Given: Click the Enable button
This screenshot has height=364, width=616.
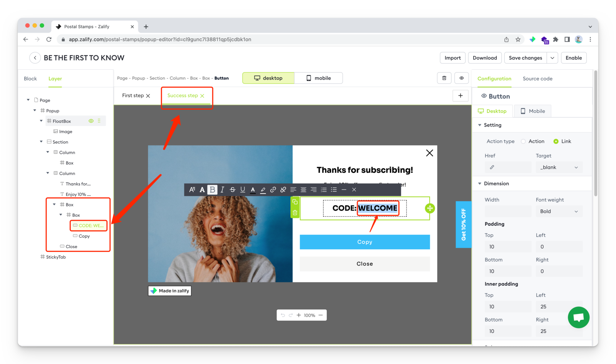Looking at the screenshot, I should coord(573,58).
